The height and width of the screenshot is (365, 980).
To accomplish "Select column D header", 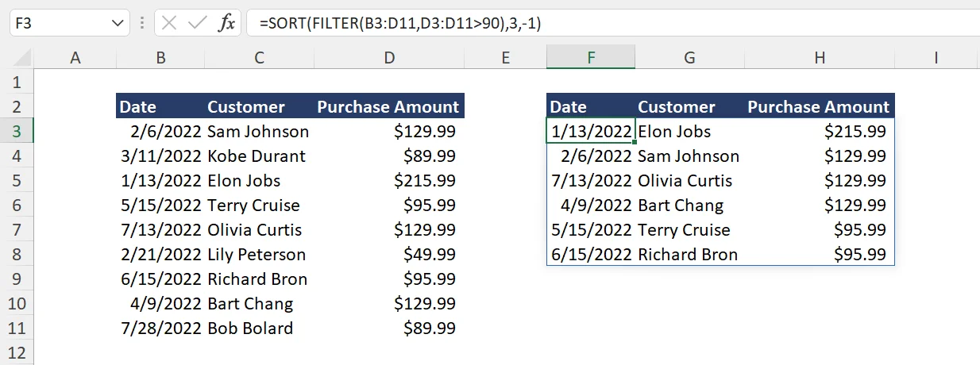I will click(x=388, y=57).
